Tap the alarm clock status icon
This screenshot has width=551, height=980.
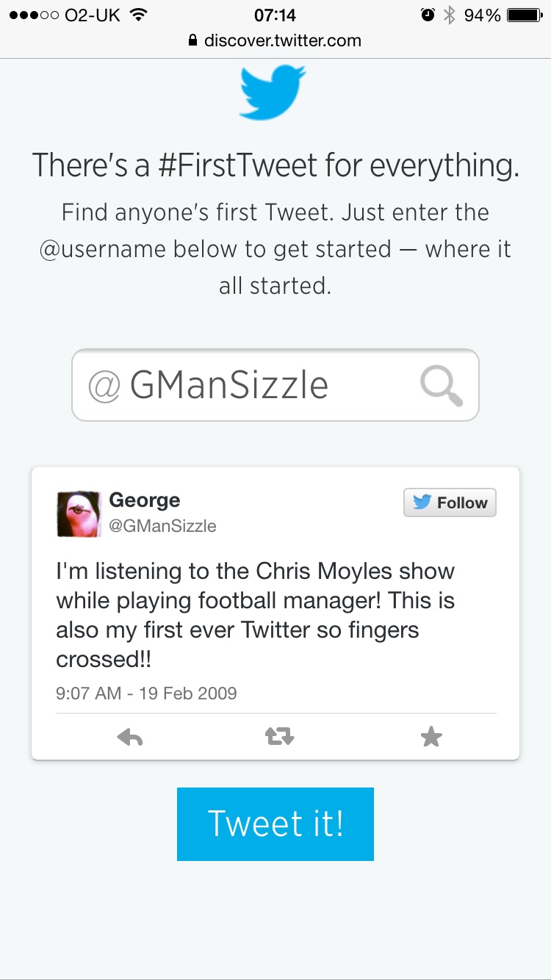click(x=428, y=15)
